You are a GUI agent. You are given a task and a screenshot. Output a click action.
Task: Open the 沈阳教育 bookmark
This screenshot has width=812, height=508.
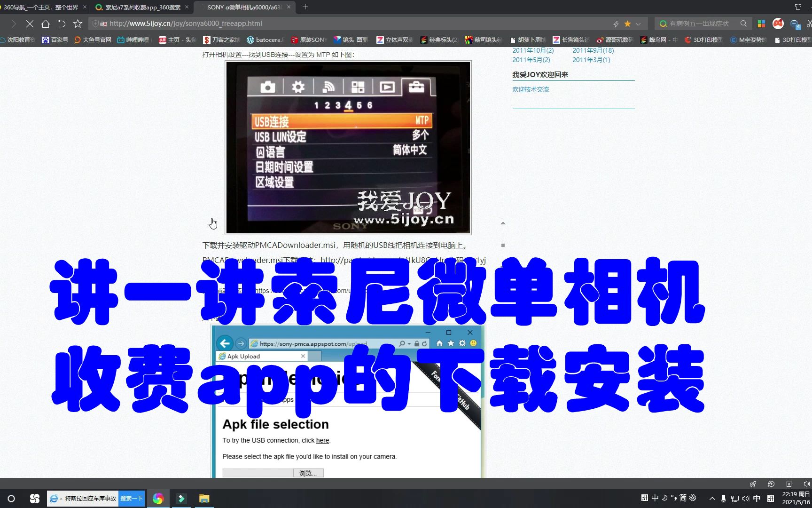coord(18,40)
